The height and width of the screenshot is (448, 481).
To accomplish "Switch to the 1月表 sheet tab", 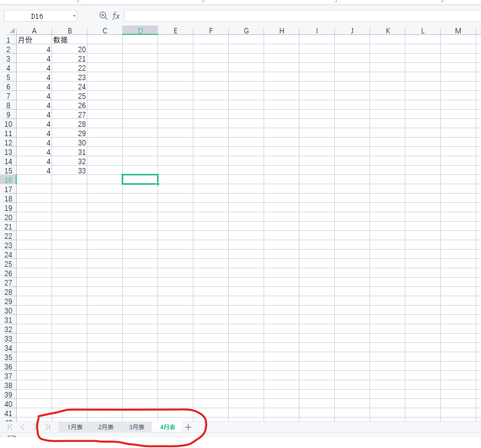I will tap(75, 427).
